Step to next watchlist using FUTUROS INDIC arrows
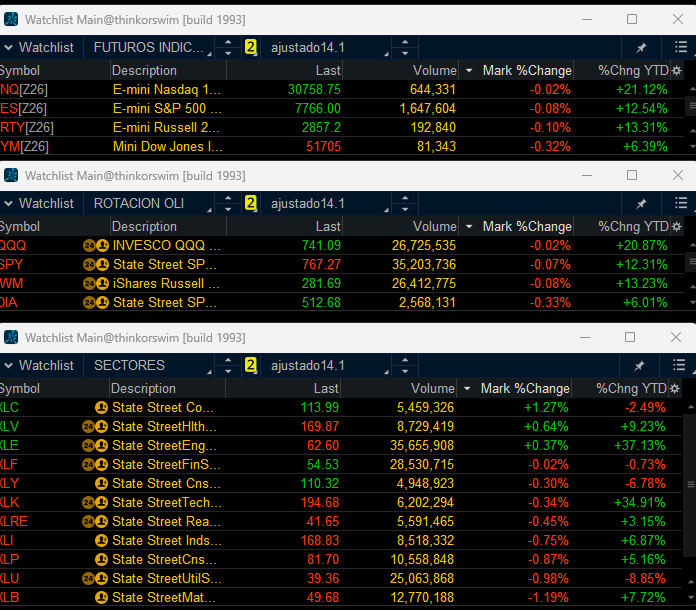This screenshot has height=610, width=696. click(x=228, y=53)
